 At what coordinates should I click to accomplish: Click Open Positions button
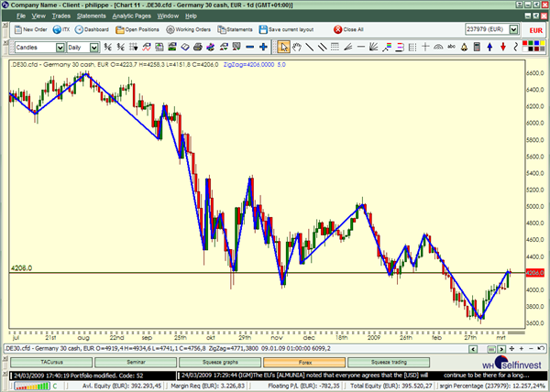point(137,29)
